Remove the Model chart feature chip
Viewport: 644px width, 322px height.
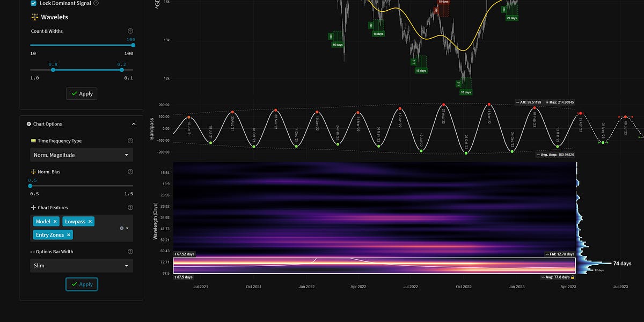point(55,221)
